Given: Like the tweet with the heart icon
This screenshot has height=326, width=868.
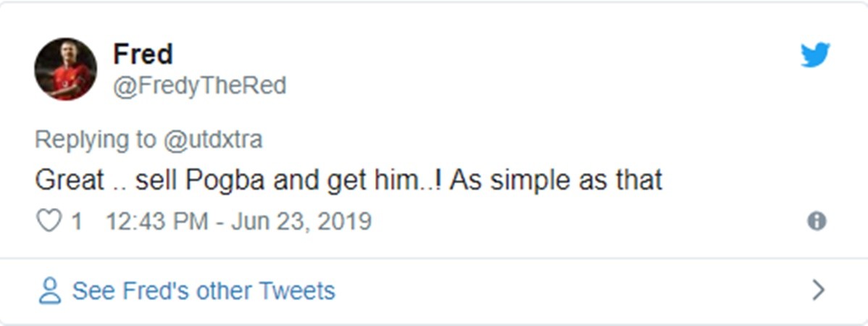Looking at the screenshot, I should [49, 221].
